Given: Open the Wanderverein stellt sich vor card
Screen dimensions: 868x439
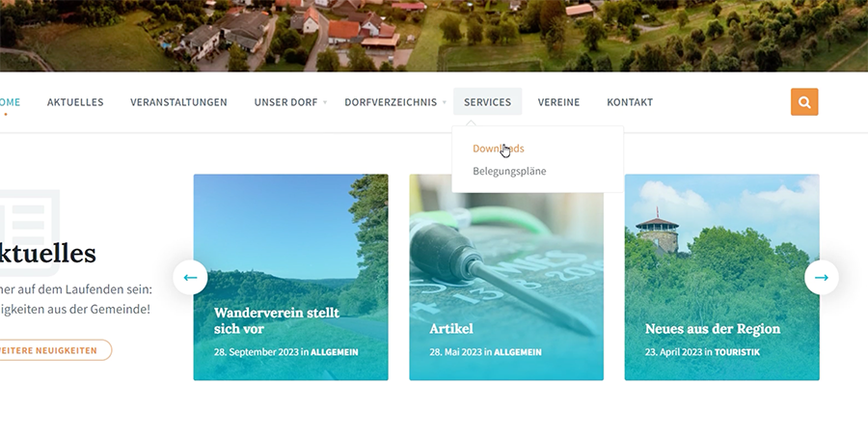Looking at the screenshot, I should 290,277.
